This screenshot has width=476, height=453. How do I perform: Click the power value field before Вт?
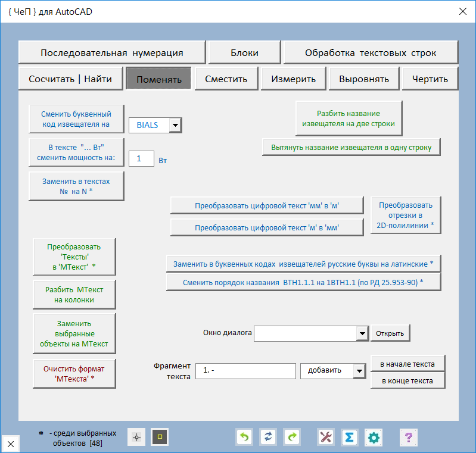[141, 160]
